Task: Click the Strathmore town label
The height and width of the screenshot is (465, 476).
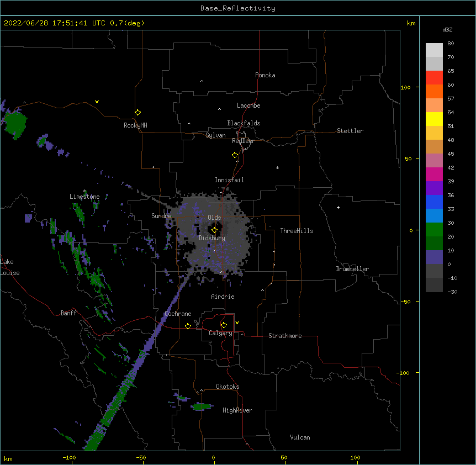Action: (285, 336)
